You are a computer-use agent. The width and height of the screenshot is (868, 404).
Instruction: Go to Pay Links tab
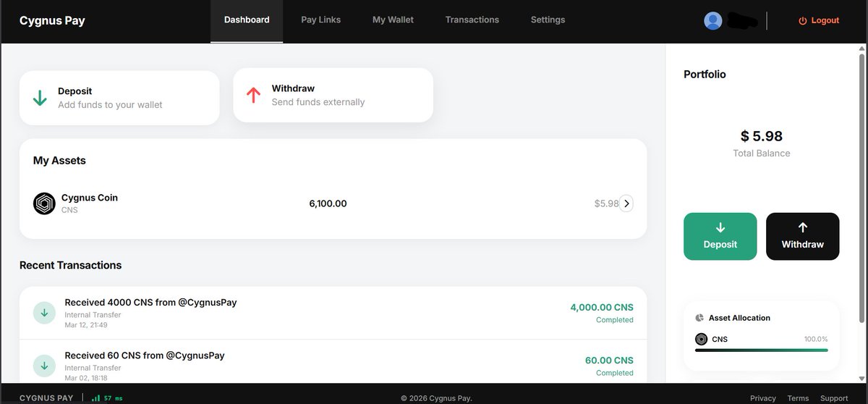[x=320, y=20]
